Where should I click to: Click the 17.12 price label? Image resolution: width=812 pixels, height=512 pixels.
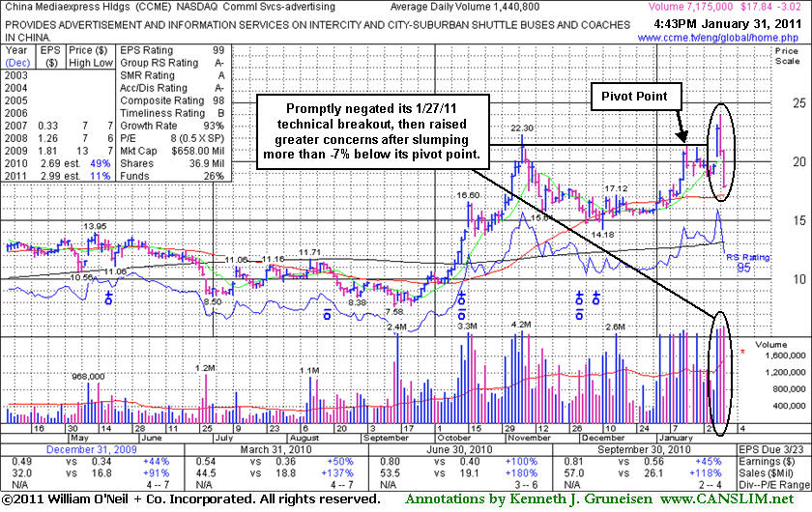point(617,188)
